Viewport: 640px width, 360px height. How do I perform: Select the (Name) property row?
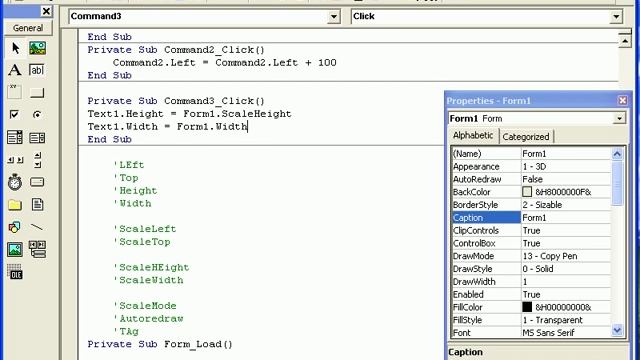[531, 153]
